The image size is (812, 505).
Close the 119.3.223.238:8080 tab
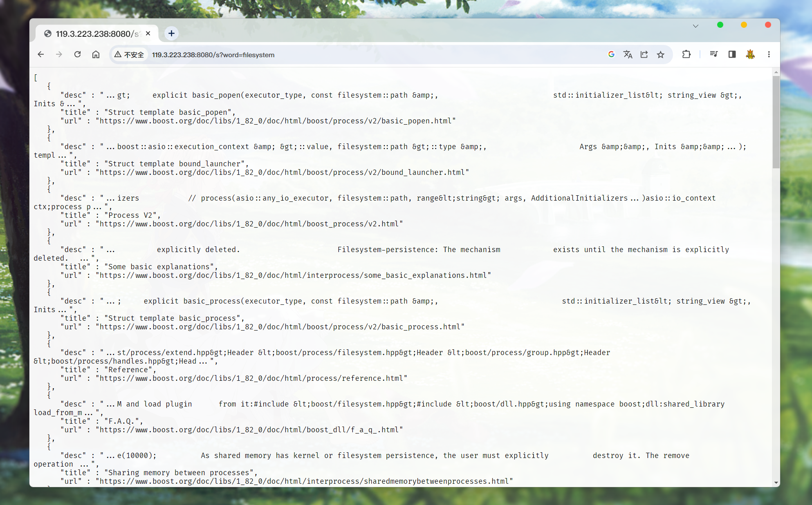(x=148, y=34)
